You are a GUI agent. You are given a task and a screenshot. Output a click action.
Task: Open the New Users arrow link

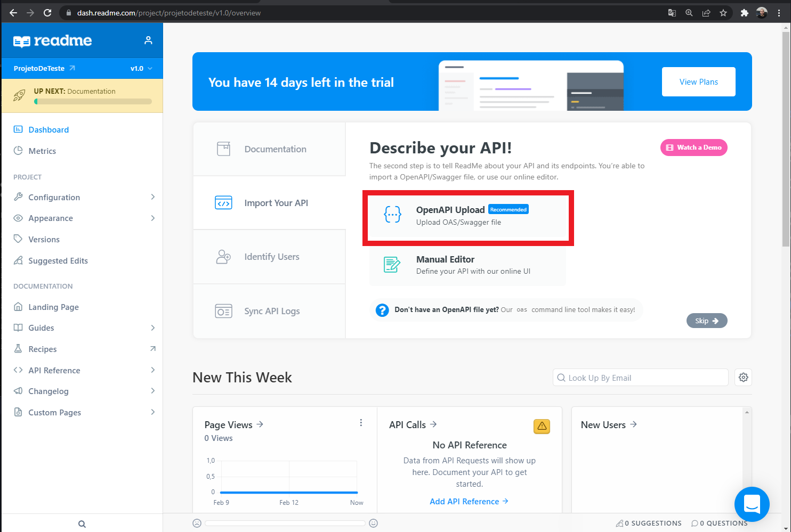634,424
